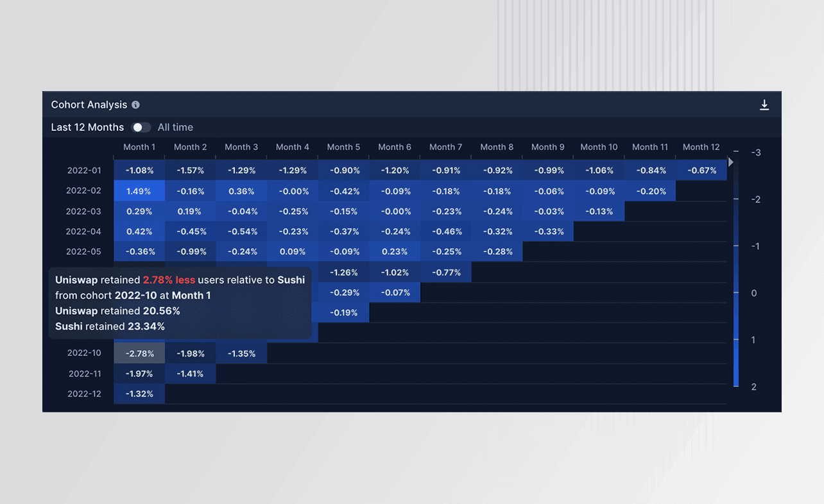Image resolution: width=824 pixels, height=504 pixels.
Task: Select the 2022-11 cohort row label
Action: tap(85, 374)
